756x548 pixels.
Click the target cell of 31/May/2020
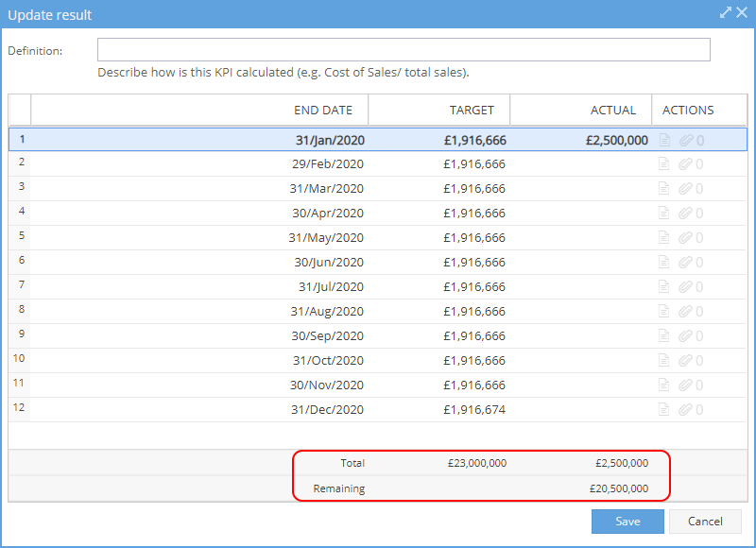[439, 237]
